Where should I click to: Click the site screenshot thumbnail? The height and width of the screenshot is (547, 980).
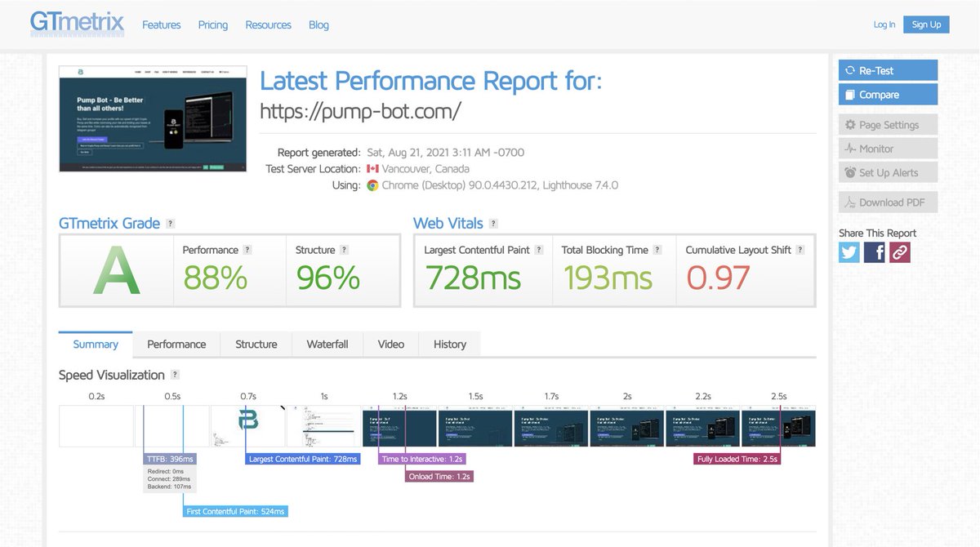tap(153, 119)
